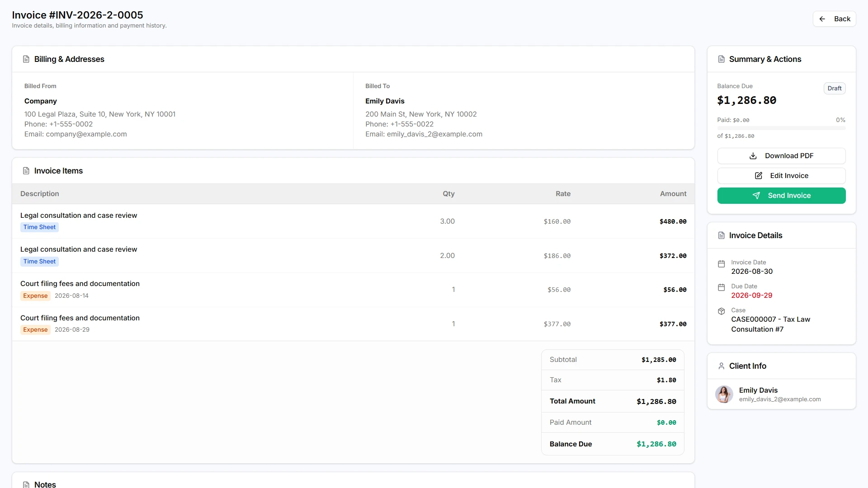Image resolution: width=868 pixels, height=488 pixels.
Task: Click the download icon on Download PDF
Action: pyautogui.click(x=753, y=156)
